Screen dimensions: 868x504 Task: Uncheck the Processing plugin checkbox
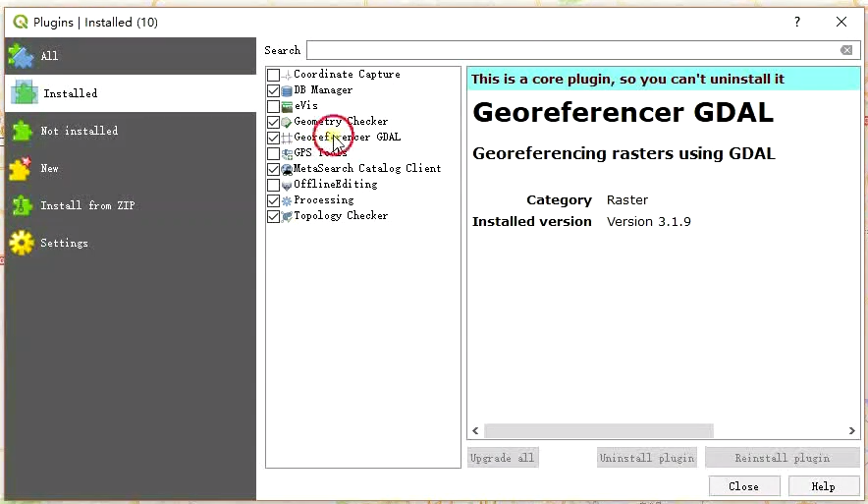274,200
